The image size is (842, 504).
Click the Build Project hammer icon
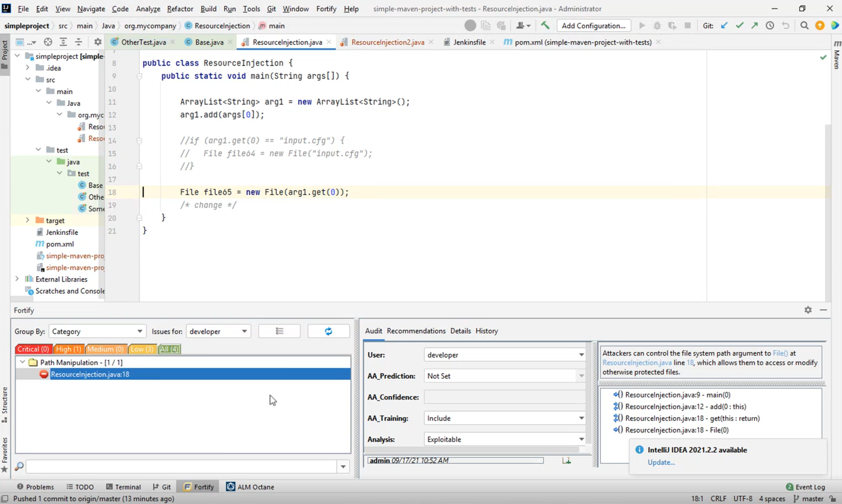click(x=545, y=25)
